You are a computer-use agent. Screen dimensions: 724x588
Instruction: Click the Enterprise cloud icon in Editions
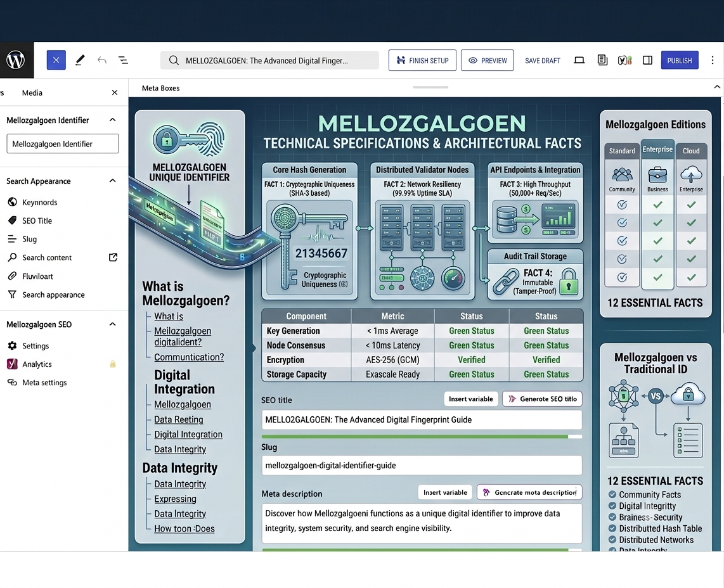coord(691,175)
